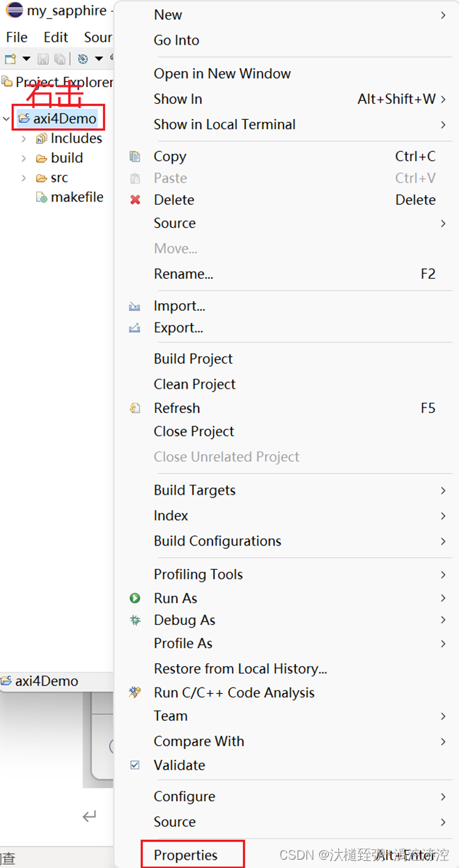Toggle the Validate checkbox

click(135, 765)
